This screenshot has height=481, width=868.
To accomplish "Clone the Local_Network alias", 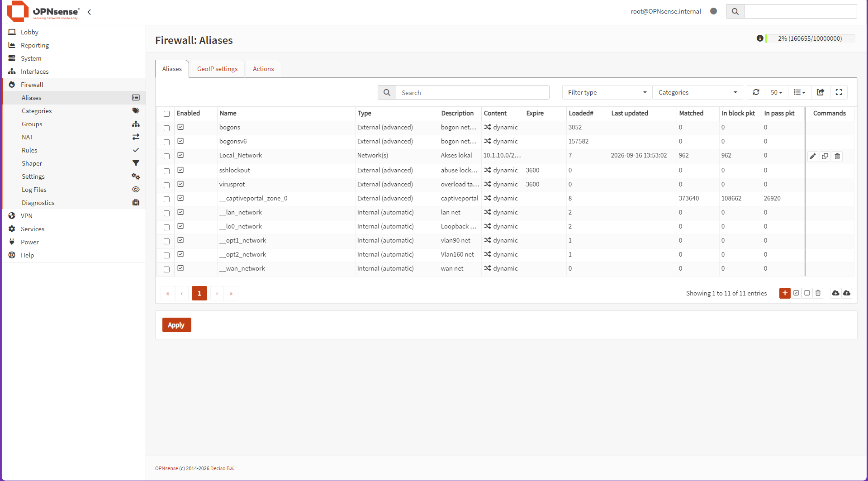I will tap(825, 156).
